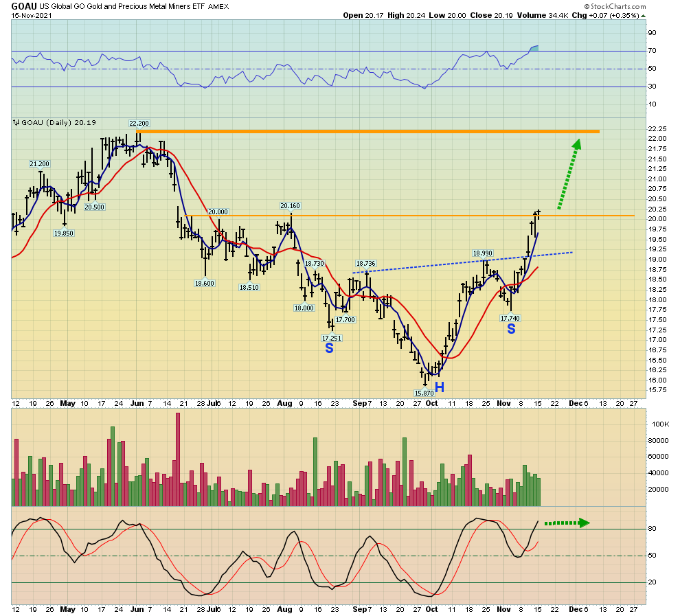Click the 30 level on the RSI axis
680x616 pixels.
(x=653, y=87)
